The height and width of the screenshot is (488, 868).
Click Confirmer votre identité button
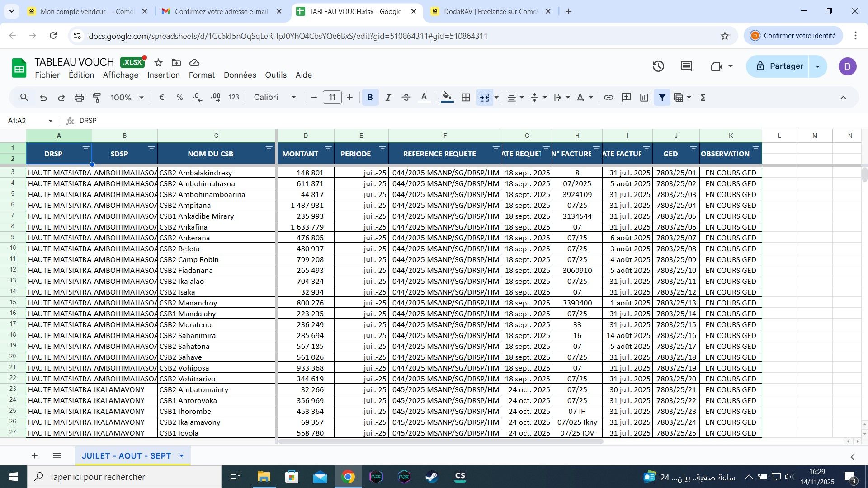(x=793, y=36)
